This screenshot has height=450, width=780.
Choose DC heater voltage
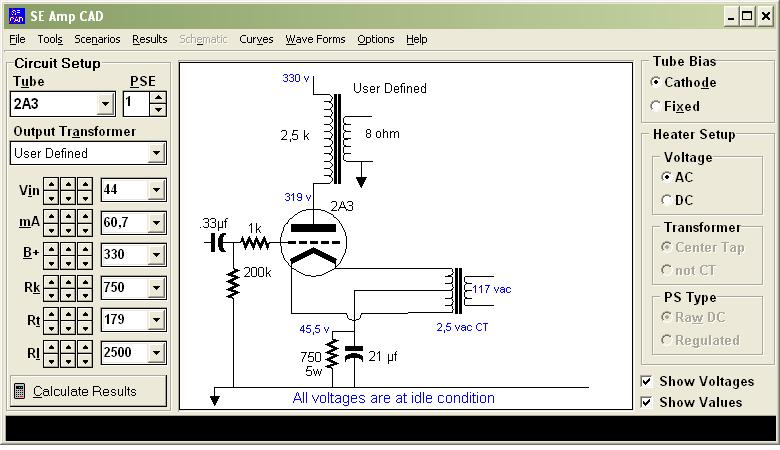pyautogui.click(x=667, y=200)
